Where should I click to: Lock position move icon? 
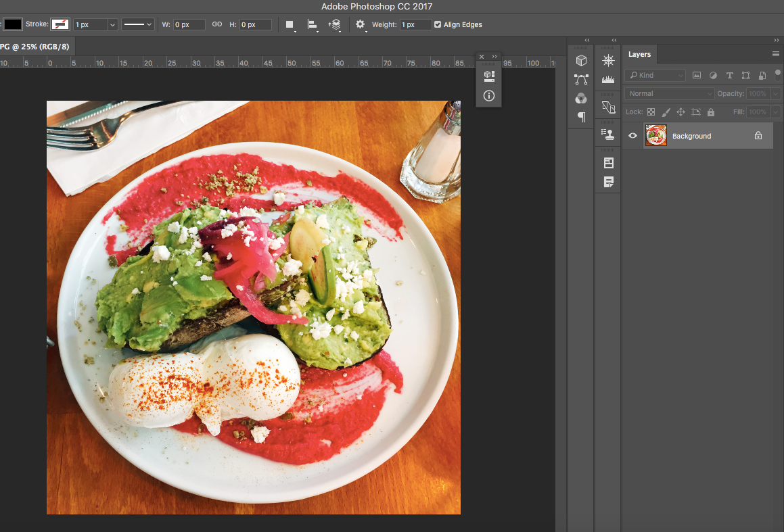point(681,112)
